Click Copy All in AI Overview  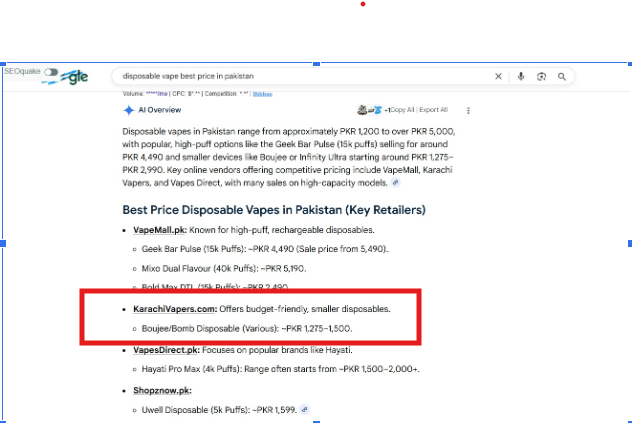click(402, 110)
